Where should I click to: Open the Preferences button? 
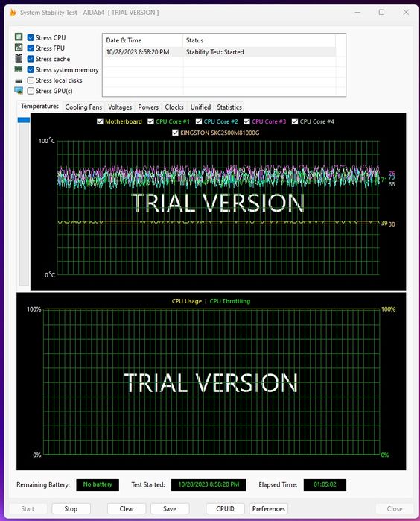tap(269, 509)
